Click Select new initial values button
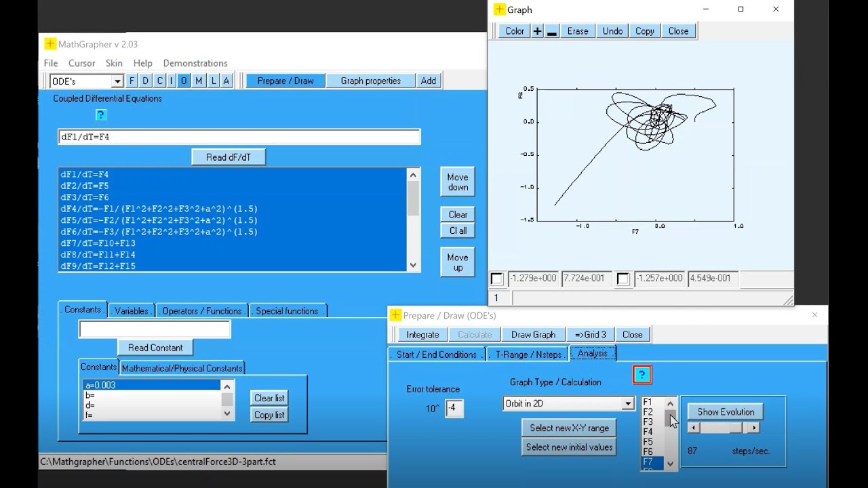This screenshot has width=868, height=488. 569,447
